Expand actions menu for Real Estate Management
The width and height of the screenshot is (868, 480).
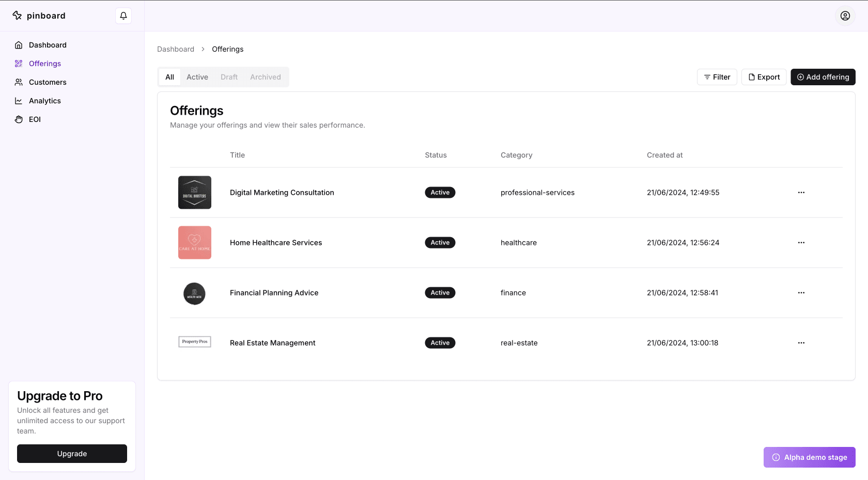coord(801,343)
